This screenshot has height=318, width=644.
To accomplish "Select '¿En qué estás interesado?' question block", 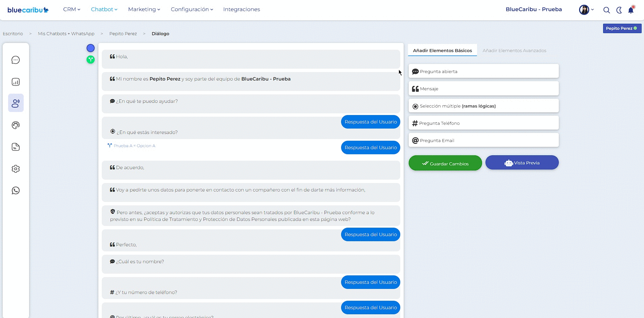I will tap(251, 128).
